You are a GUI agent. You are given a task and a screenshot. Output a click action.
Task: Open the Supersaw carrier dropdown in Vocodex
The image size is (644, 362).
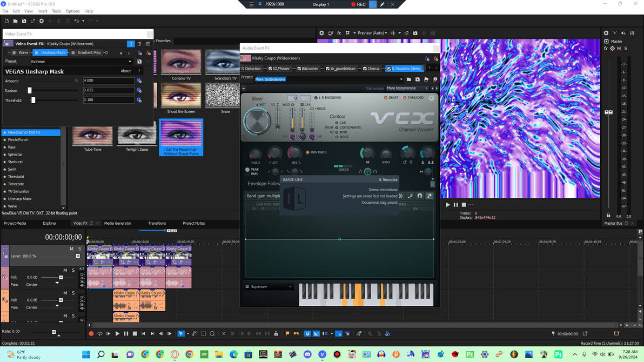(269, 287)
